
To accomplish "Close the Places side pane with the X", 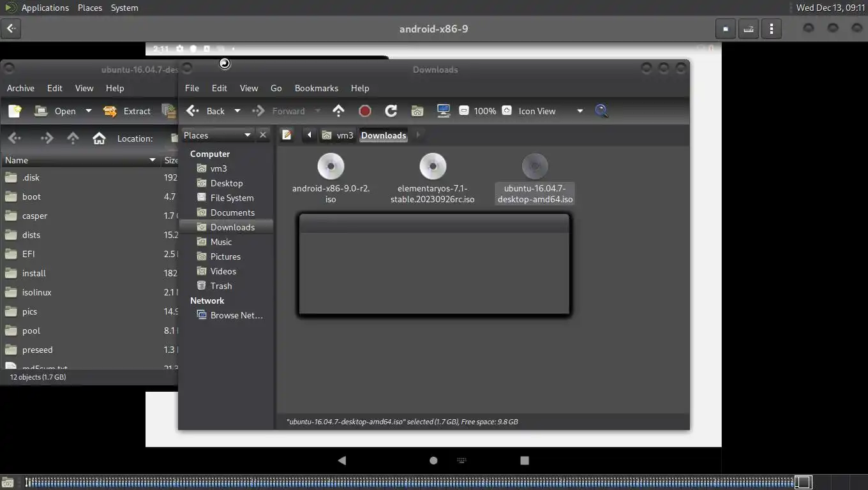I will point(263,135).
